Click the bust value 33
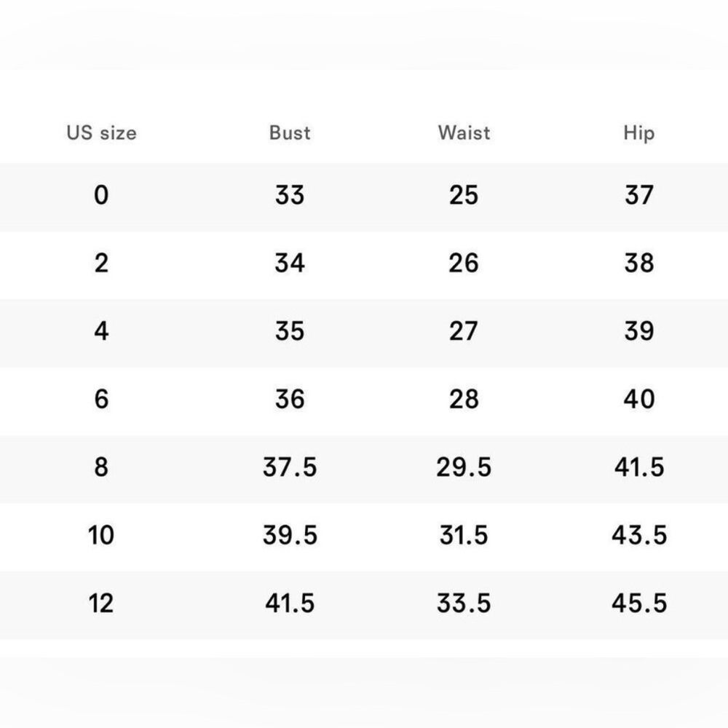 pos(290,195)
